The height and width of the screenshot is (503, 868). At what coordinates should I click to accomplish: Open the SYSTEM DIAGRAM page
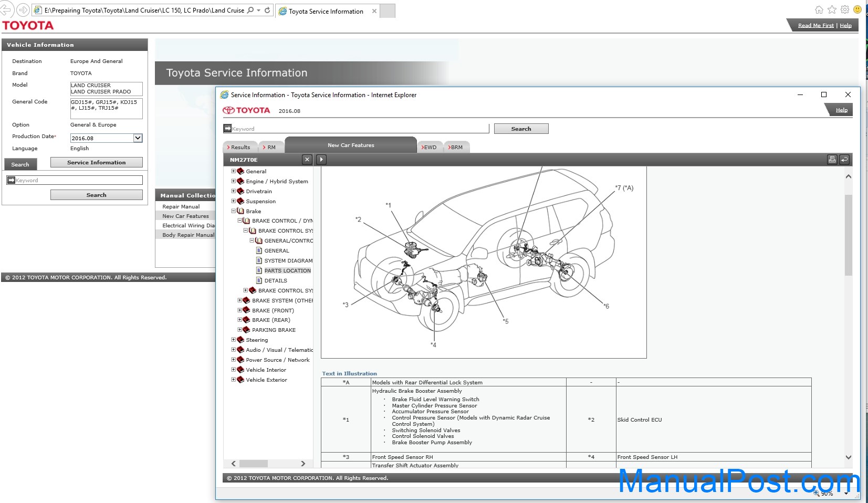(288, 260)
